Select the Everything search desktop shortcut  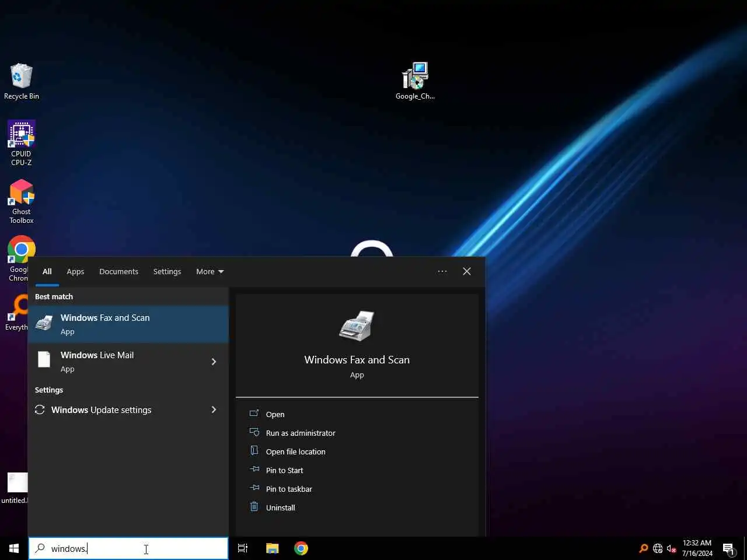coord(17,313)
